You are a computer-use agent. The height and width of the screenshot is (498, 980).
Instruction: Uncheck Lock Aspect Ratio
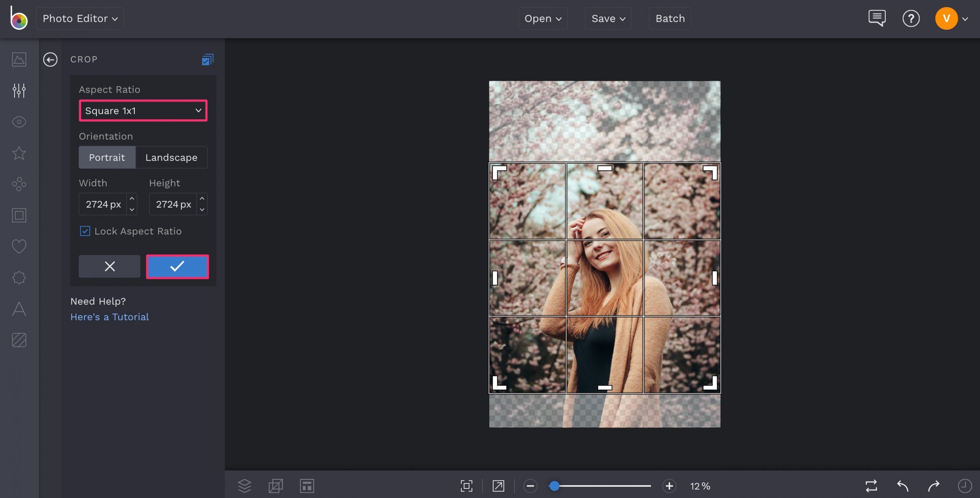(x=85, y=231)
